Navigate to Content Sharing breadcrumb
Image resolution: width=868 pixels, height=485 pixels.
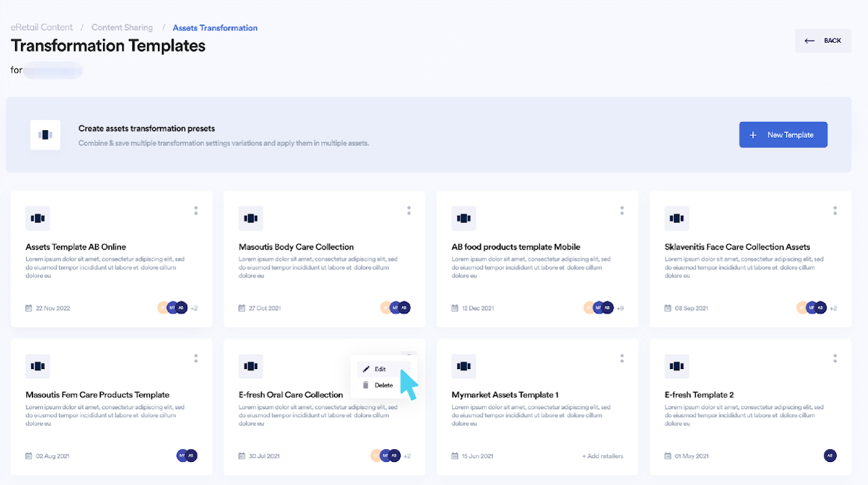(x=122, y=28)
